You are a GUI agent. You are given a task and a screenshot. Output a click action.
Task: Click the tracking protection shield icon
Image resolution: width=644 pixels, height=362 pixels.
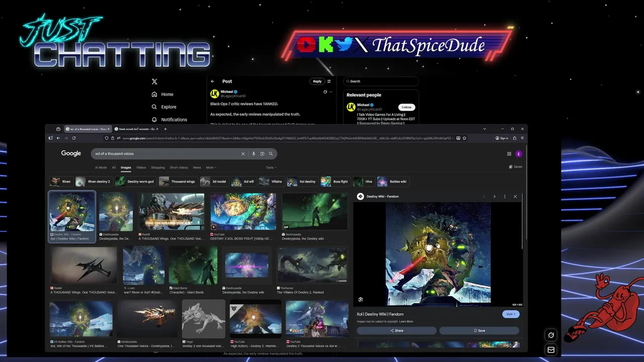click(x=106, y=138)
